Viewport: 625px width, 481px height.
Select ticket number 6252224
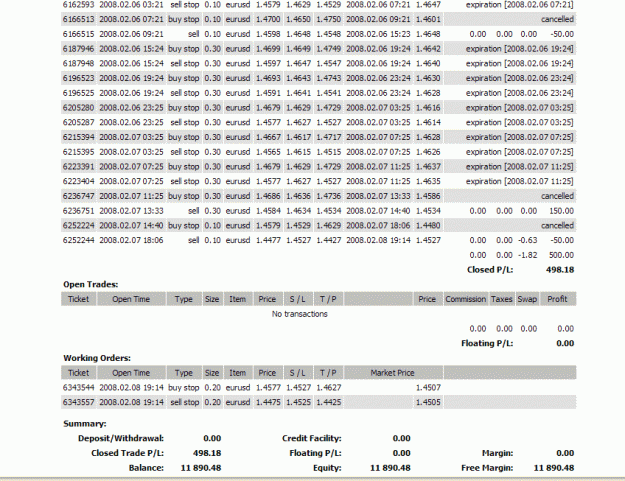(79, 226)
